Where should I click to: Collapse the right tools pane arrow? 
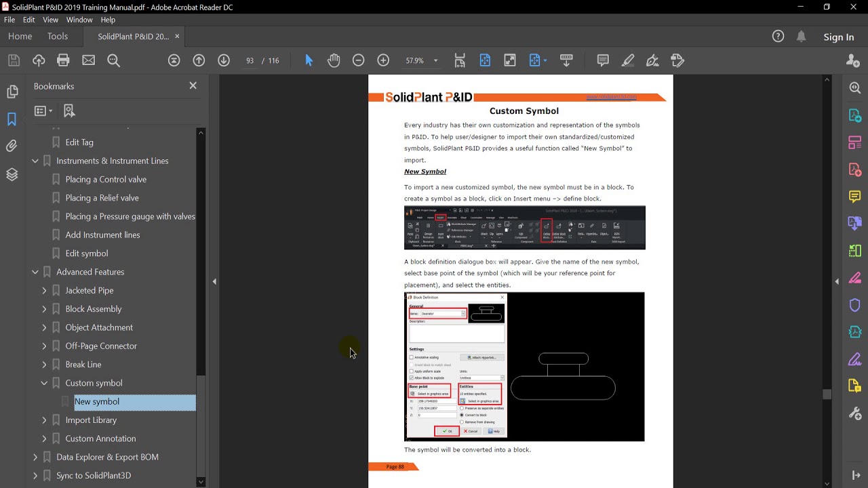coord(837,281)
